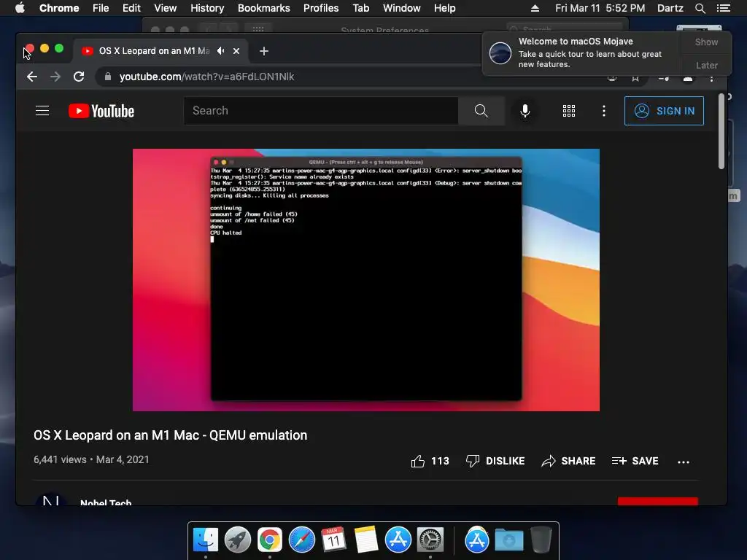Image resolution: width=747 pixels, height=560 pixels.
Task: Open a new Chrome tab
Action: [x=264, y=51]
